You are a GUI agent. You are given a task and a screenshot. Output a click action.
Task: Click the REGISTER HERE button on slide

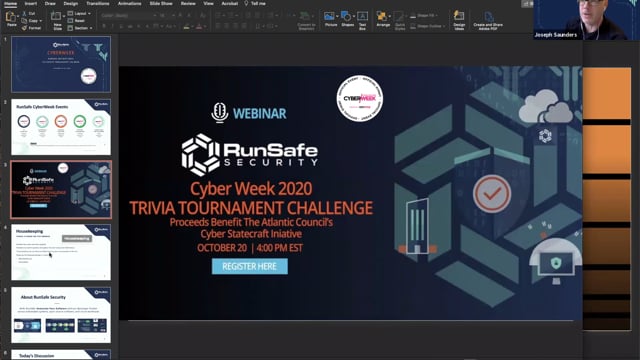point(249,266)
